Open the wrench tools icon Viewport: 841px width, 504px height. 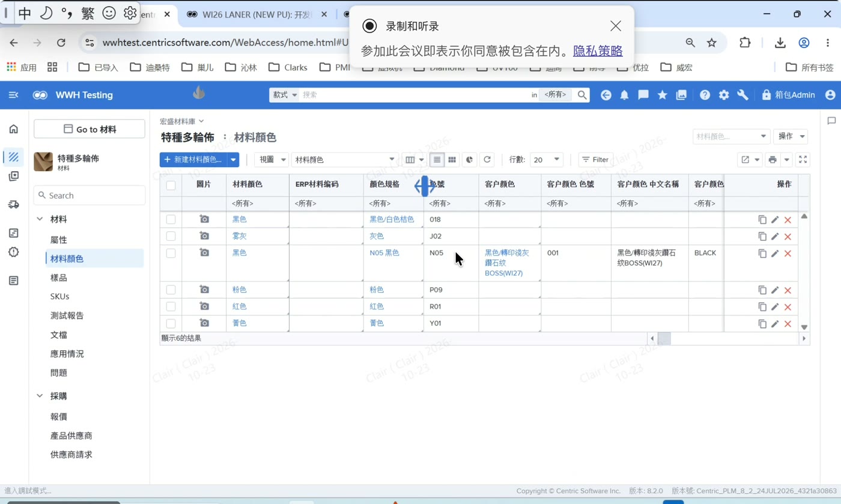point(742,95)
